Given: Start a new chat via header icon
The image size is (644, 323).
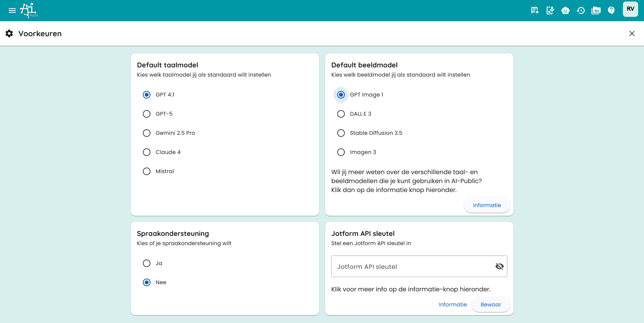Looking at the screenshot, I should click(535, 10).
